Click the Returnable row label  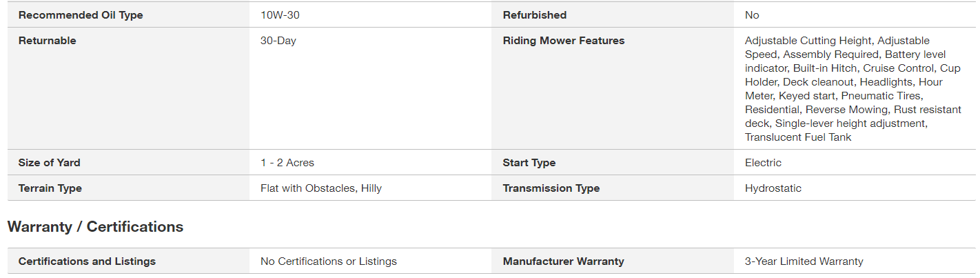(48, 41)
